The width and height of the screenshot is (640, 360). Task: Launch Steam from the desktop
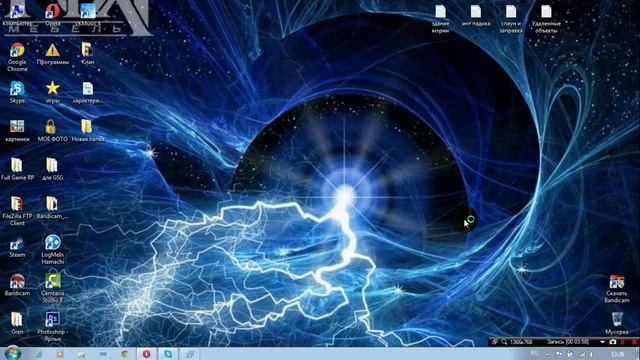pos(17,247)
